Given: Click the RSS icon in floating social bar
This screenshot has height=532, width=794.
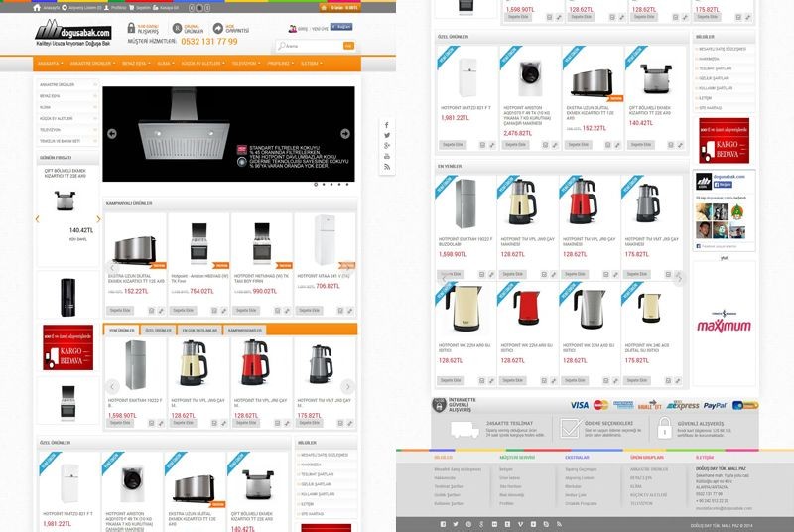Looking at the screenshot, I should coord(387,167).
